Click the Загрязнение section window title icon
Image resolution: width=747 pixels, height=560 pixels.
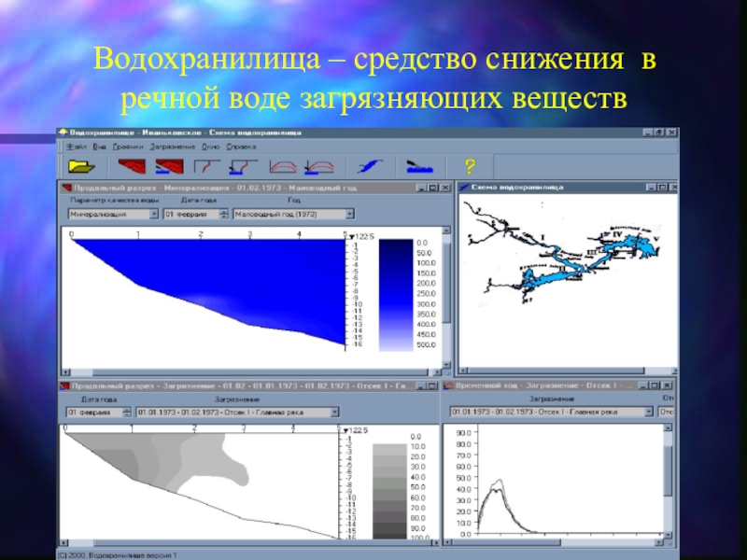pos(64,386)
